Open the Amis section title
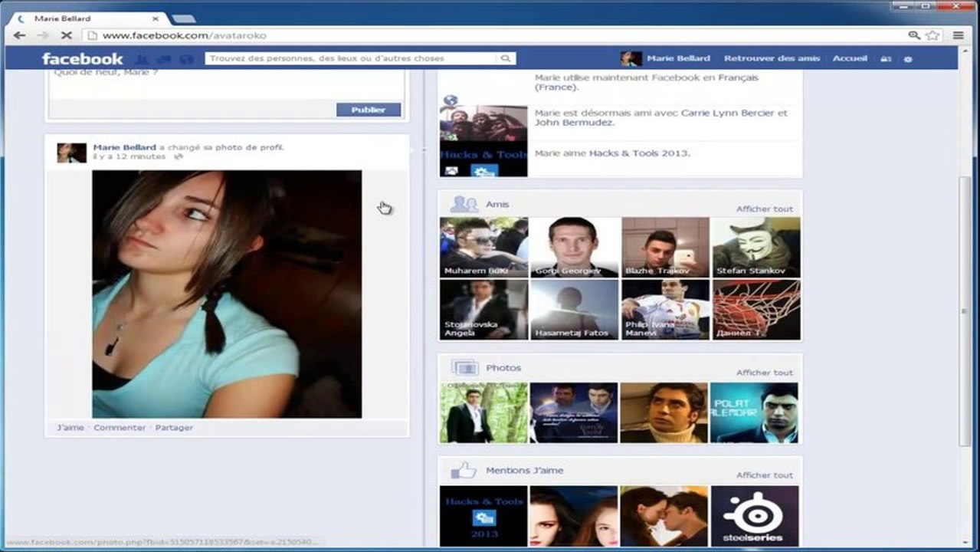This screenshot has height=552, width=980. point(497,205)
